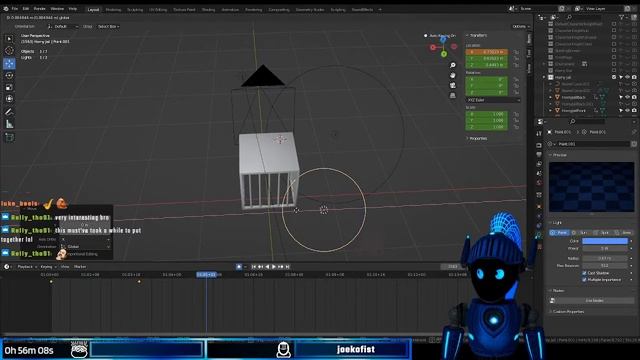Select the Cursor tool in toolbar
Screen dimensions: 640x360
point(9,51)
